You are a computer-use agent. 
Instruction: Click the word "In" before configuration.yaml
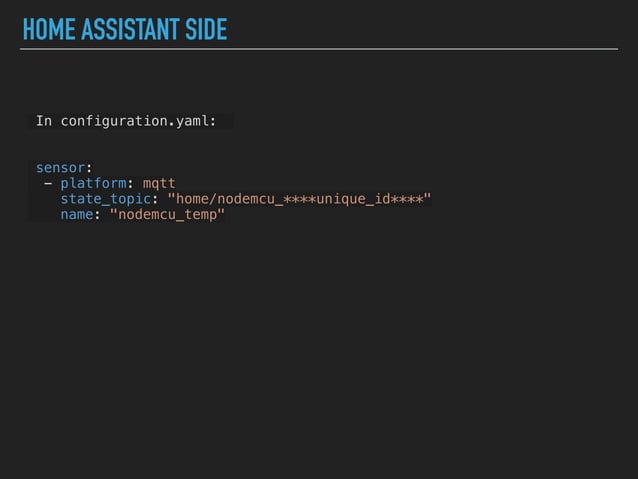[x=44, y=121]
